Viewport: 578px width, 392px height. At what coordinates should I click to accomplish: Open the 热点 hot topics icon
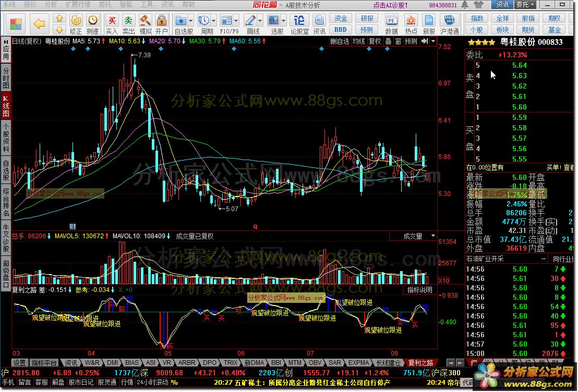tap(411, 24)
